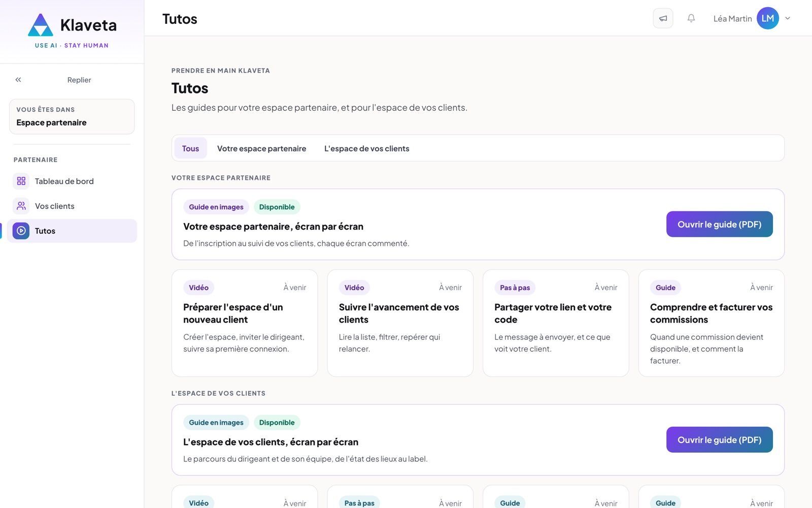This screenshot has width=812, height=508.
Task: Click Pas à pas tag on Partager card
Action: [x=515, y=288]
